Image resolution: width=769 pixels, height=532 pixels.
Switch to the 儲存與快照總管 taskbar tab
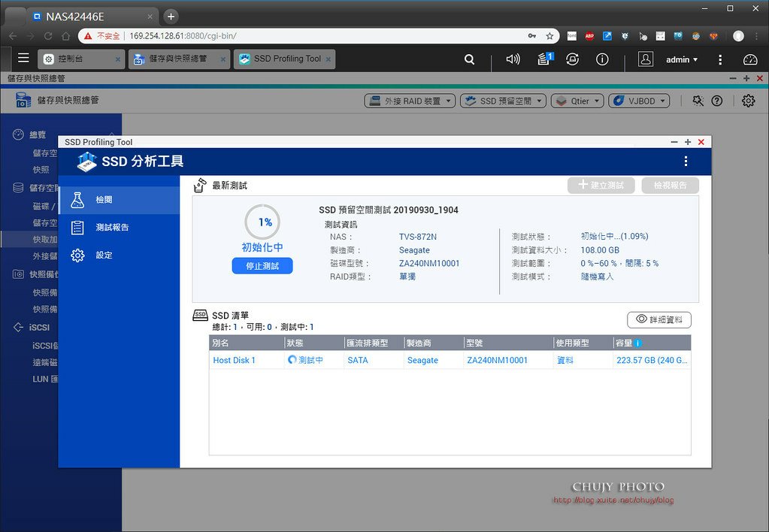point(179,59)
